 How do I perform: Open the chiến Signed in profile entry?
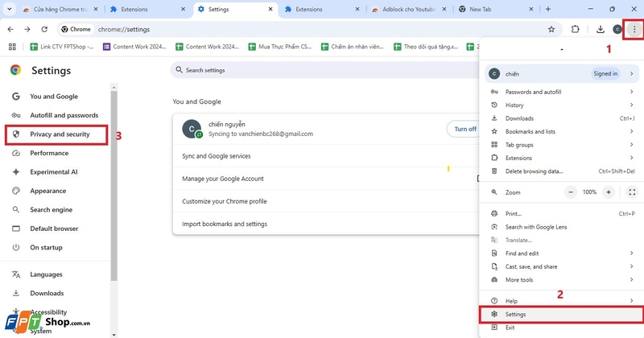[561, 74]
